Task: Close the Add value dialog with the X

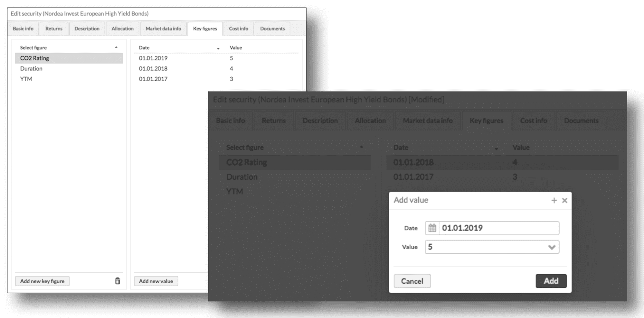Action: [564, 200]
